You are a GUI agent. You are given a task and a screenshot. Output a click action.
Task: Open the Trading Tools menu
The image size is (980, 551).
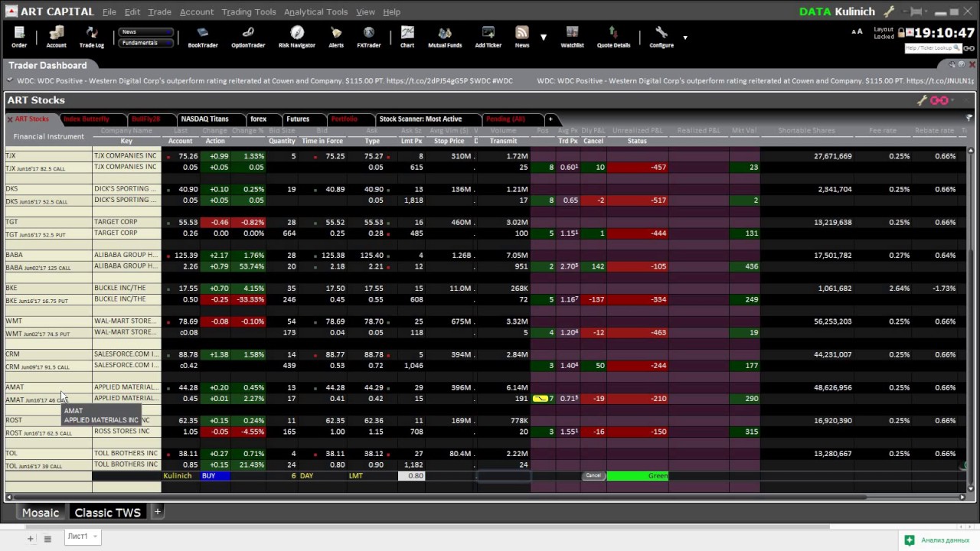tap(249, 11)
